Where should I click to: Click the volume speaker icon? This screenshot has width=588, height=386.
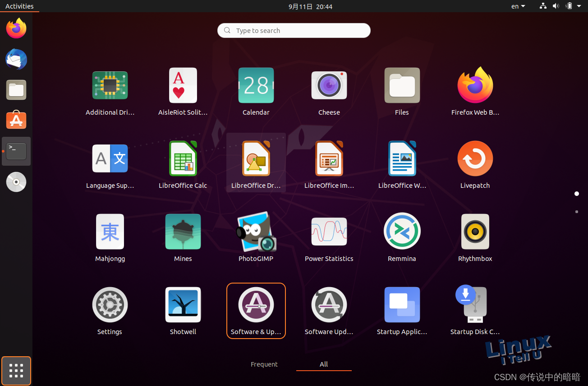point(556,6)
